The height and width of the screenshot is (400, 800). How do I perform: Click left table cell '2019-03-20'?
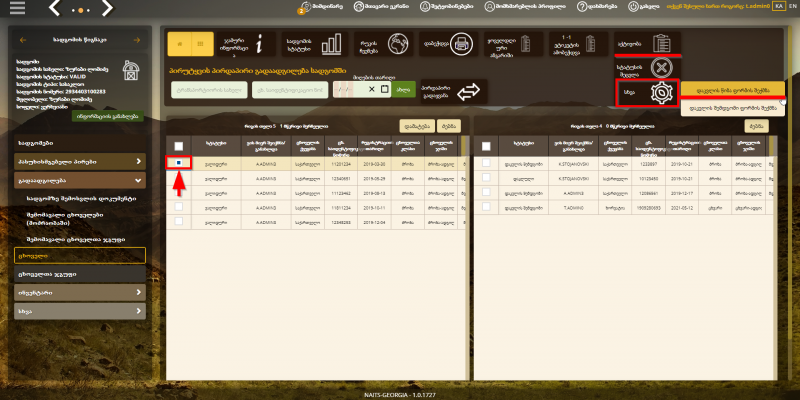tap(374, 164)
